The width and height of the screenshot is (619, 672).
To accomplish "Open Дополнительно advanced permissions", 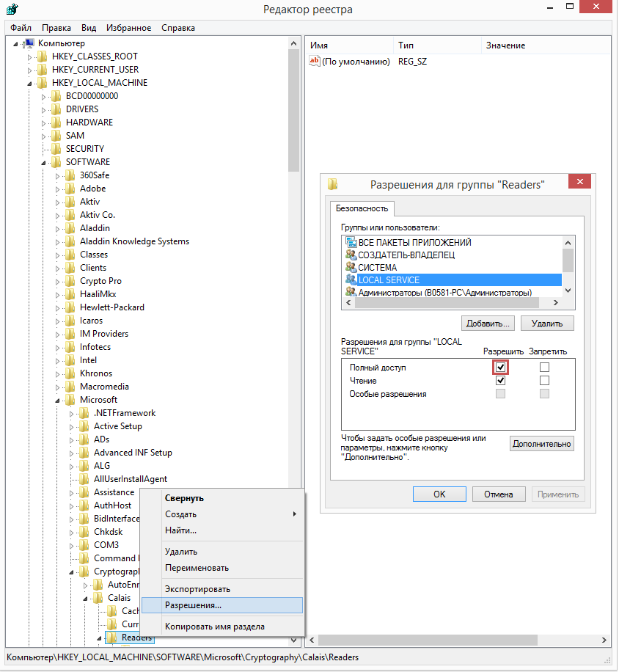I will (542, 444).
